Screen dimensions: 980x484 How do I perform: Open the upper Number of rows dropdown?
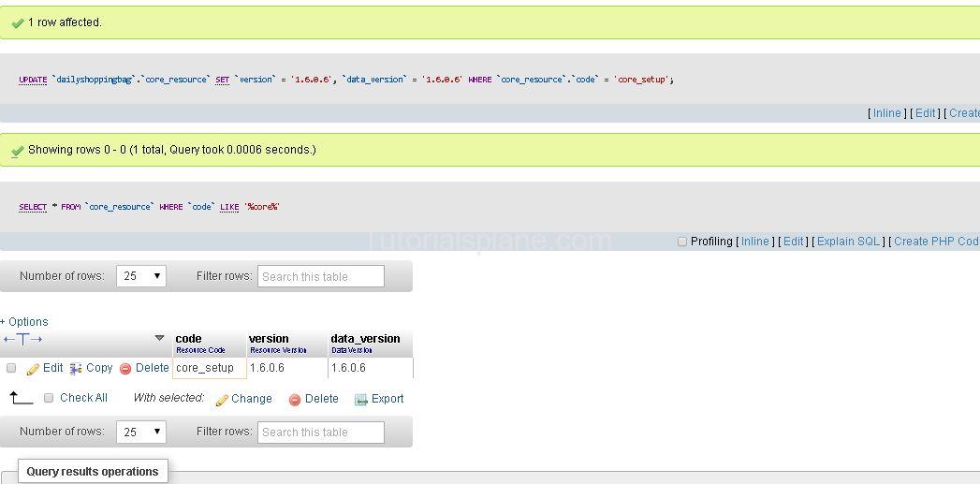point(141,276)
